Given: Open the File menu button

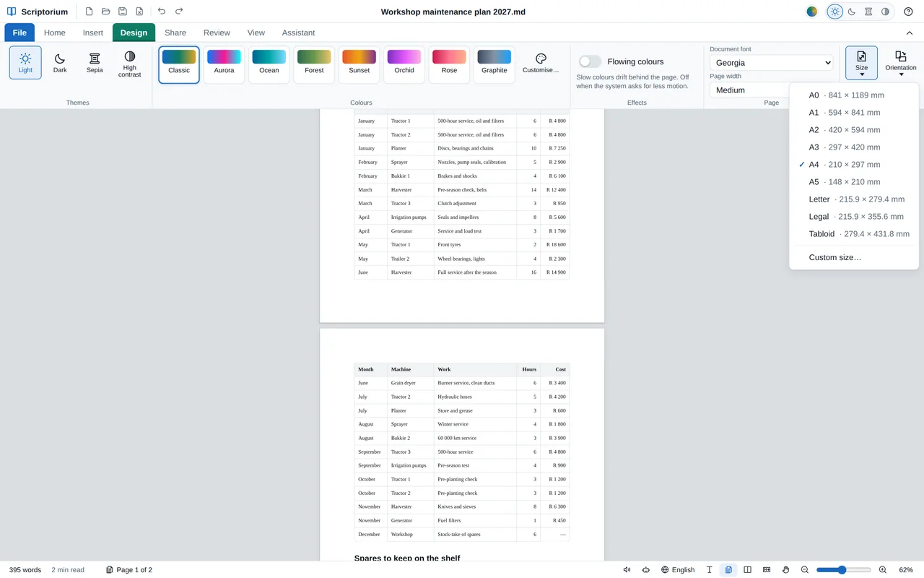Looking at the screenshot, I should pos(19,33).
